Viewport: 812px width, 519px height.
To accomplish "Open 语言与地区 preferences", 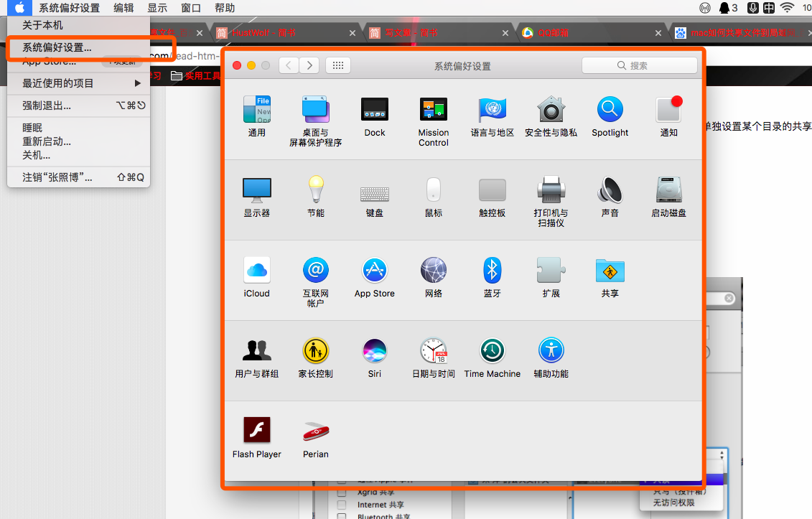I will 492,116.
